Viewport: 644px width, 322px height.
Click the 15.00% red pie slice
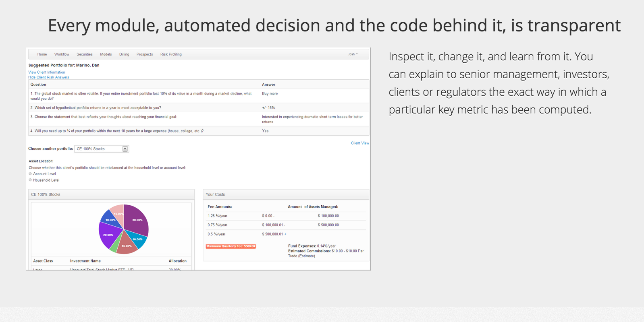coord(127,246)
